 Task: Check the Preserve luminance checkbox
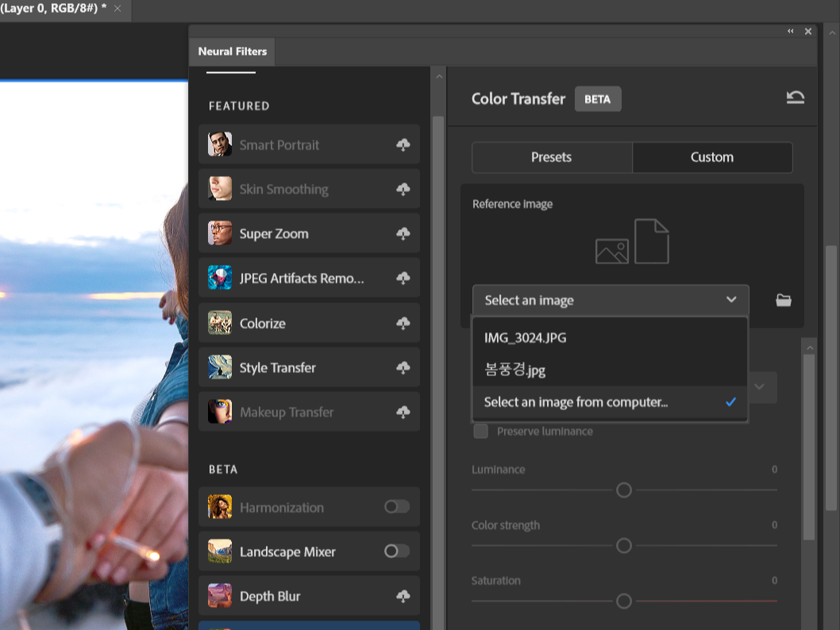pyautogui.click(x=480, y=431)
